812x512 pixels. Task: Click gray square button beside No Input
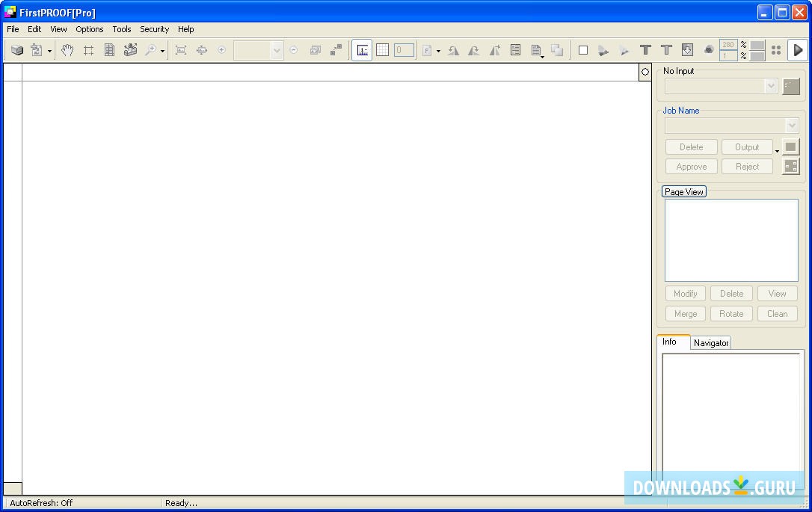click(x=791, y=86)
